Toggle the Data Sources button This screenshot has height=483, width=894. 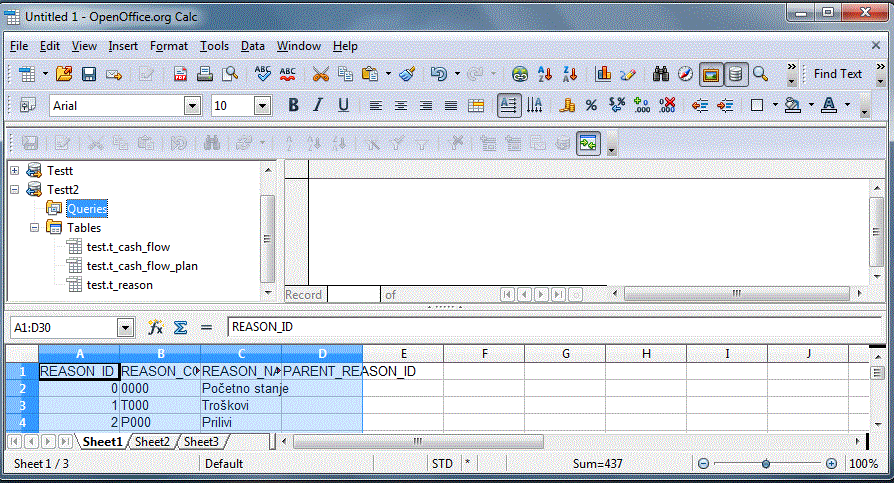(x=736, y=74)
